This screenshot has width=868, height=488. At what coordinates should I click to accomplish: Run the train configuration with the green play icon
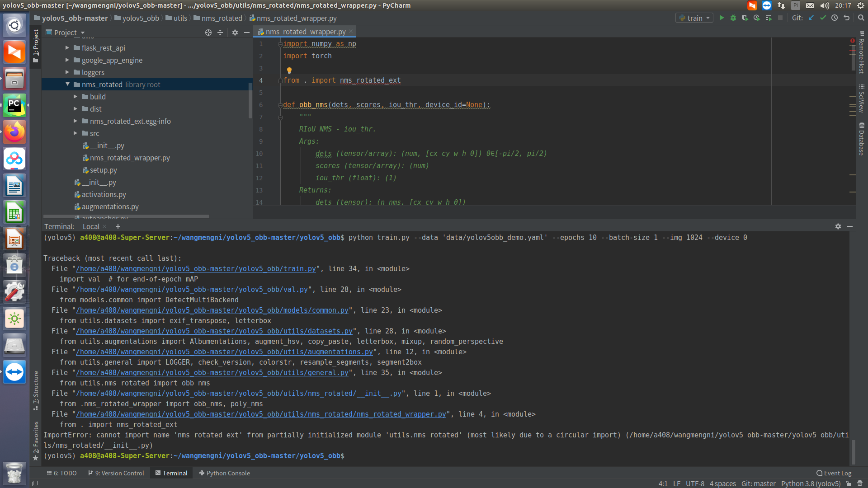tap(722, 18)
